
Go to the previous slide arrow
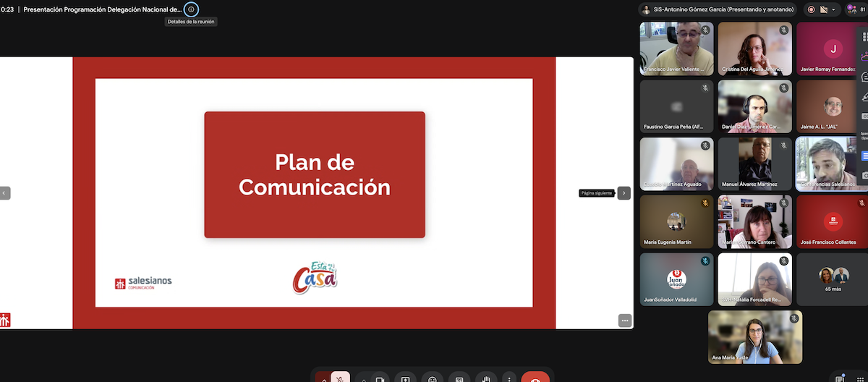point(4,193)
